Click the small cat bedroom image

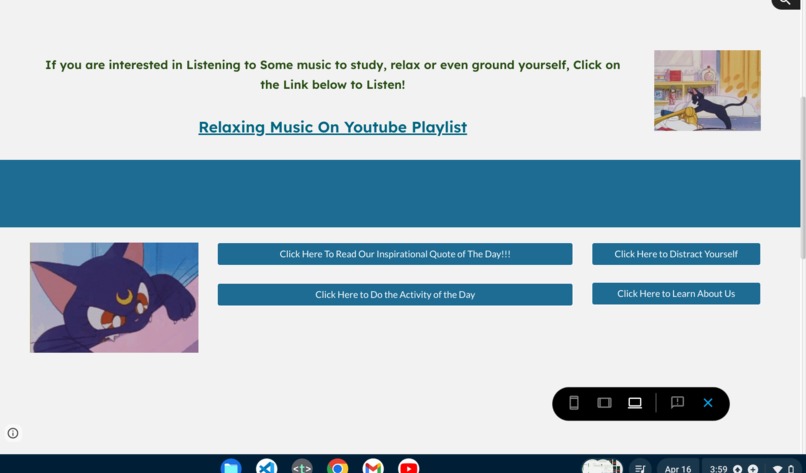pos(707,90)
